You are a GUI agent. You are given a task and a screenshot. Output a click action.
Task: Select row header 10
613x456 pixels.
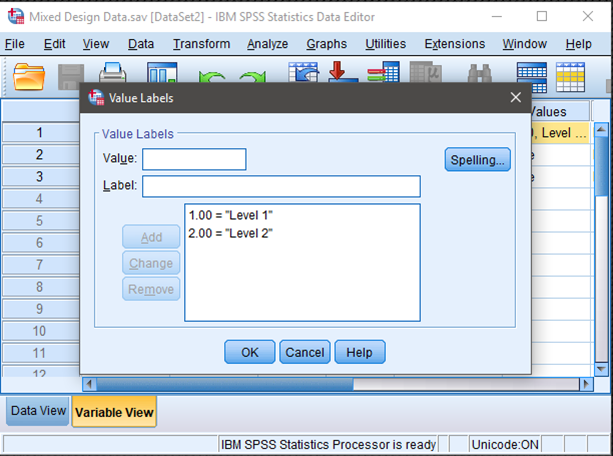(40, 331)
